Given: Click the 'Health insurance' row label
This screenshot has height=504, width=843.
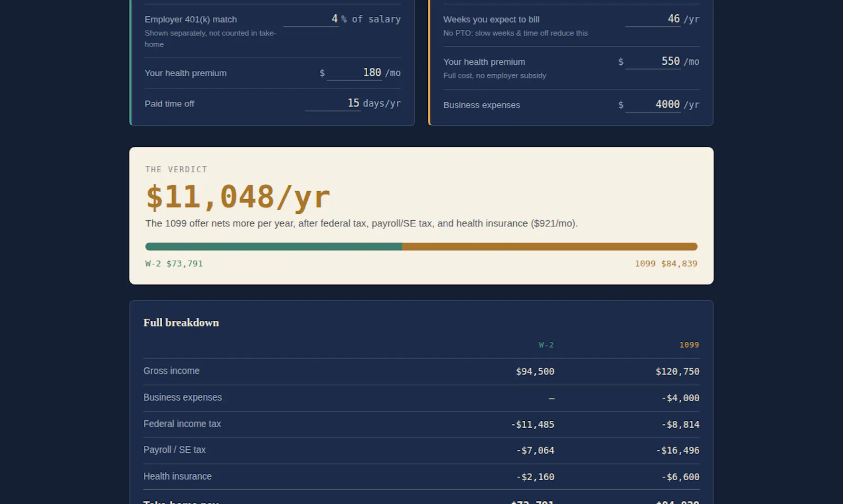Looking at the screenshot, I should (x=178, y=476).
